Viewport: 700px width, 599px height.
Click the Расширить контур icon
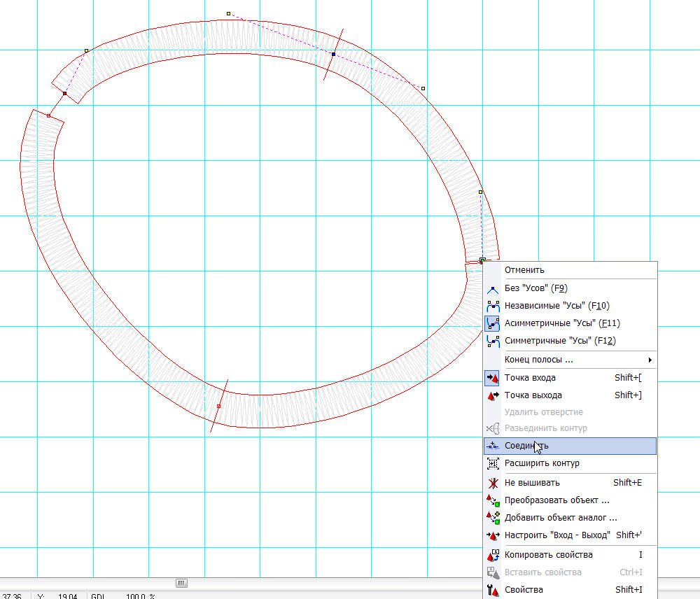tap(493, 463)
